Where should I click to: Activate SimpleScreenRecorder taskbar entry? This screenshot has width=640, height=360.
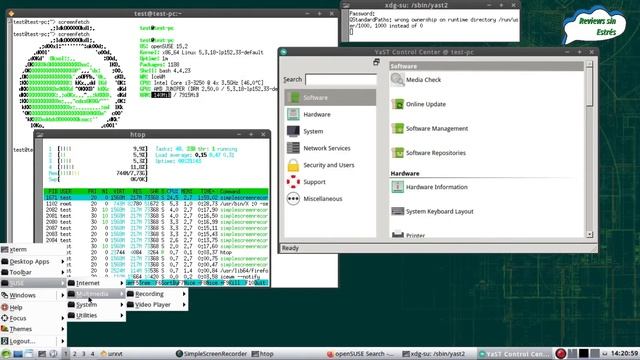click(211, 354)
